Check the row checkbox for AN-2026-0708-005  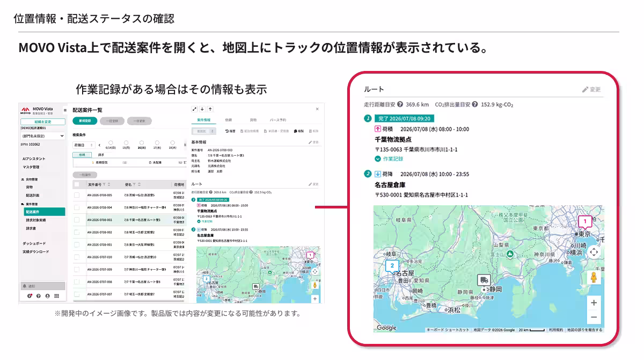tap(77, 195)
